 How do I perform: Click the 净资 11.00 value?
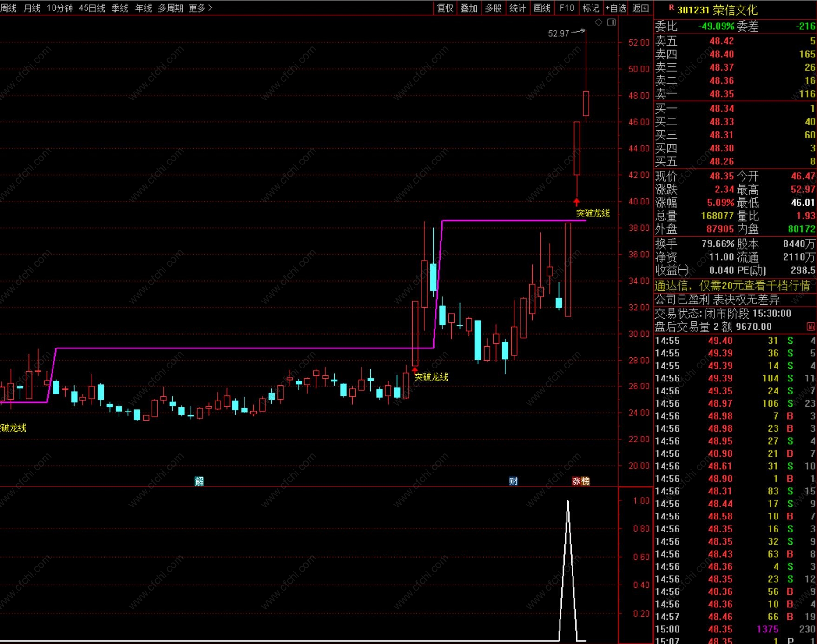pyautogui.click(x=722, y=257)
